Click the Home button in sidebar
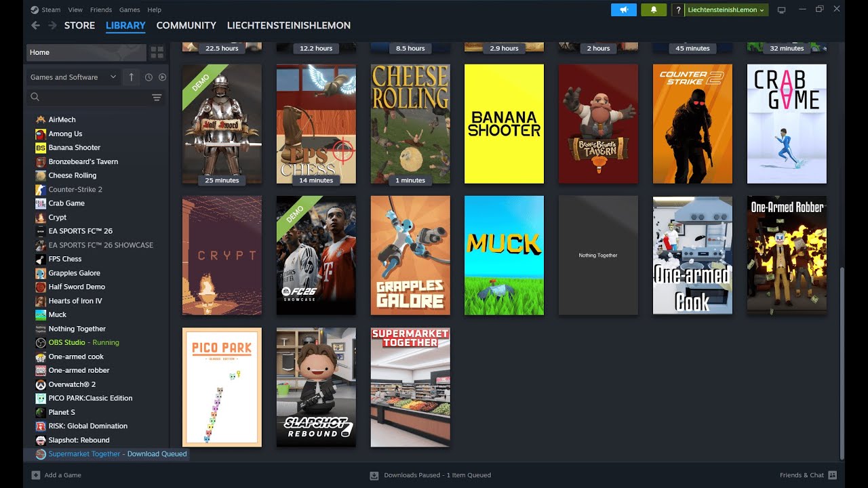Viewport: 868px width, 488px height. 86,52
